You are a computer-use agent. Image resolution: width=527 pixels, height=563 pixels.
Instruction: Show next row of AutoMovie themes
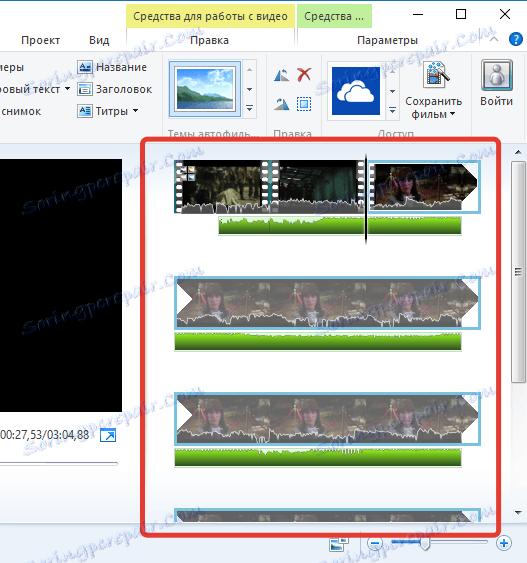coord(249,89)
